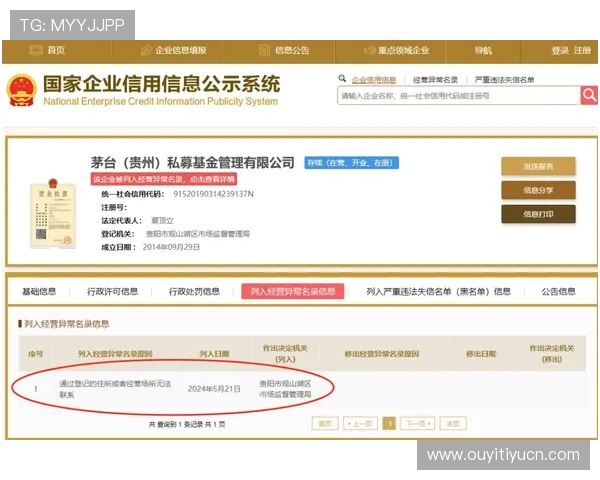The width and height of the screenshot is (600, 480).
Task: Click the 国家企业信用信息公示系统 site title
Action: (x=161, y=84)
